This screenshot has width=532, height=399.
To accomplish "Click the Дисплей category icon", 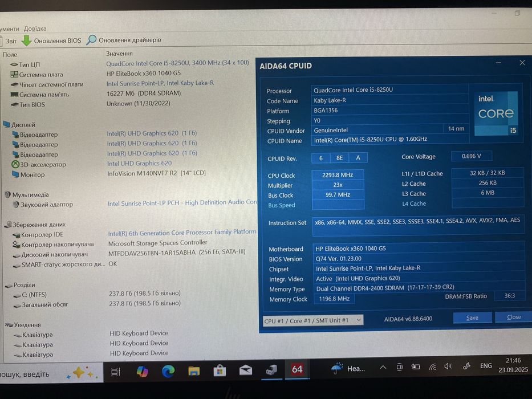I will pyautogui.click(x=7, y=124).
